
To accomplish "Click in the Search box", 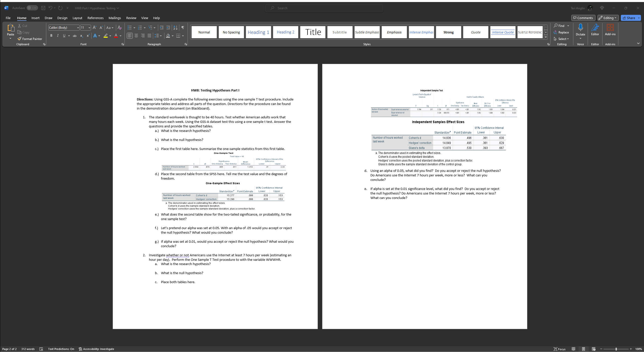I will point(324,8).
